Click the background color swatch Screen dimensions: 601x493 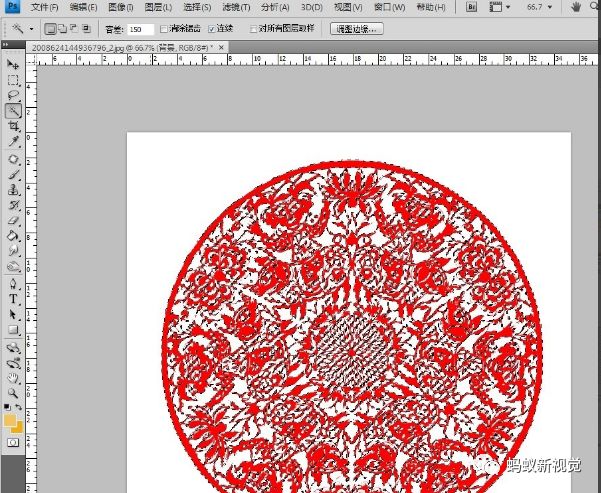[19, 428]
